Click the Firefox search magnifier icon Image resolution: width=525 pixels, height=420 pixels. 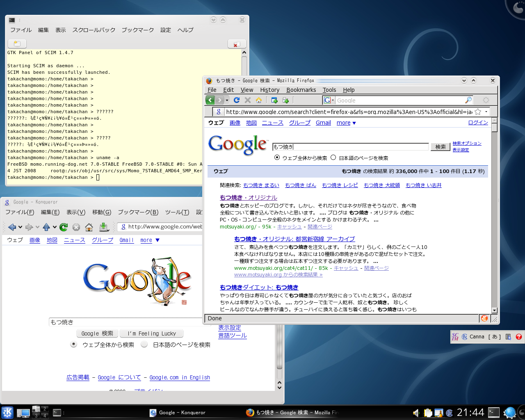point(468,100)
